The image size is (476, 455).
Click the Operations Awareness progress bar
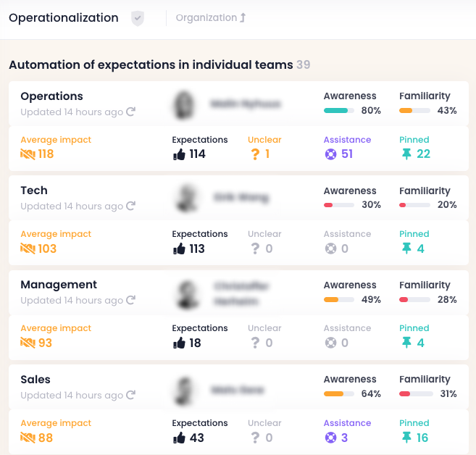tap(339, 111)
